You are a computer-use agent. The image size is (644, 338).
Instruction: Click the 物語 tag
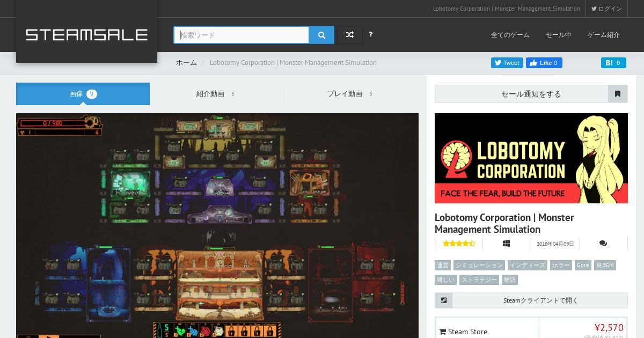[x=510, y=280]
